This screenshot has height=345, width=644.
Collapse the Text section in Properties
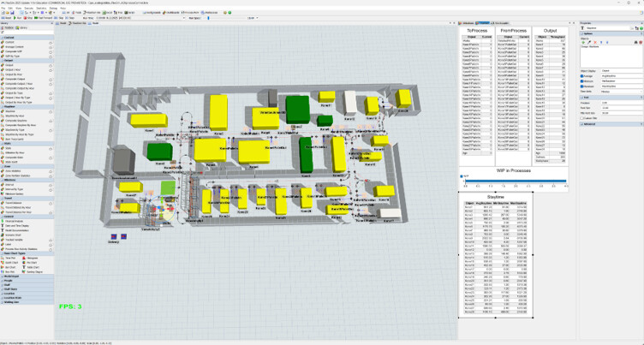click(611, 98)
